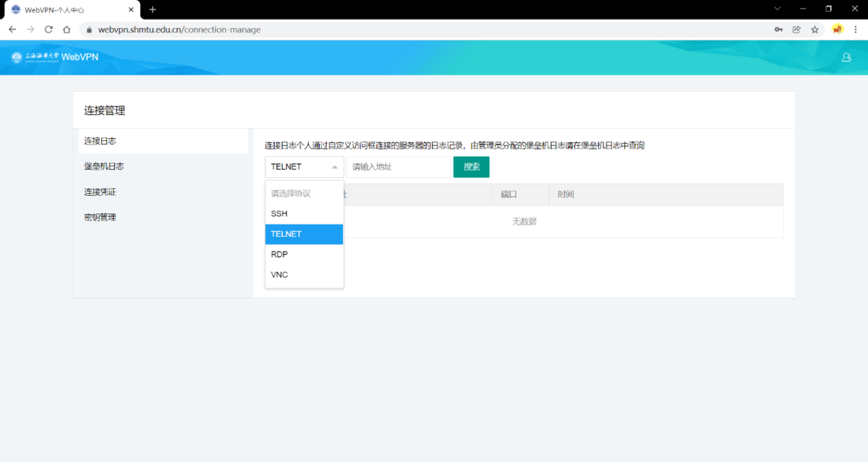Click the 请输入地址 address input field
The width and height of the screenshot is (868, 462).
pos(397,167)
